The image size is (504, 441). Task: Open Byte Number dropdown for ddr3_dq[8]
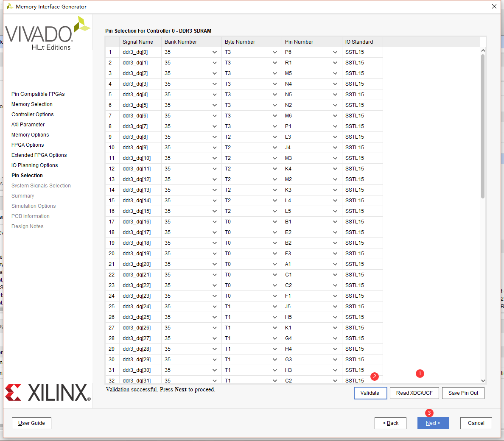[275, 137]
